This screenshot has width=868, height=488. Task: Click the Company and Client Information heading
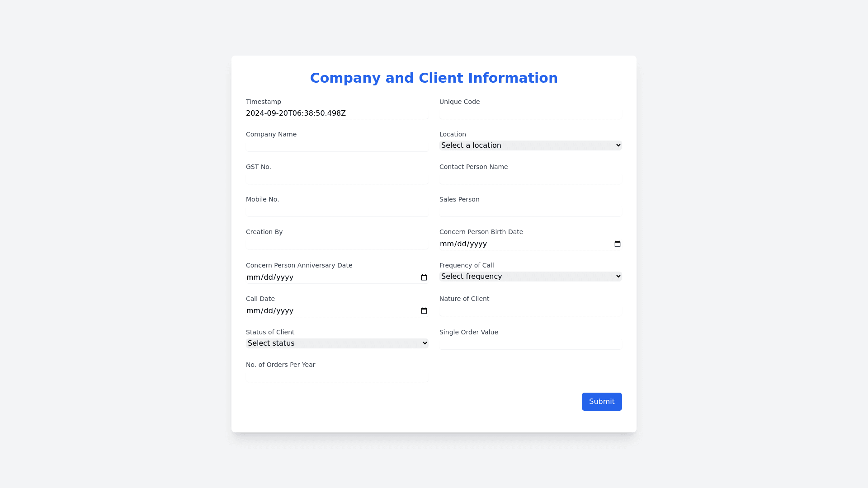click(x=434, y=78)
